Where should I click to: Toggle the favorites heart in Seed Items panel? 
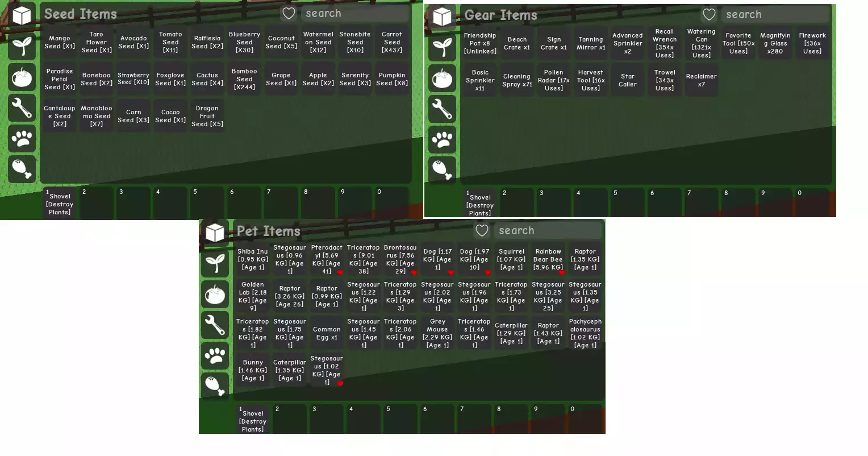click(289, 14)
